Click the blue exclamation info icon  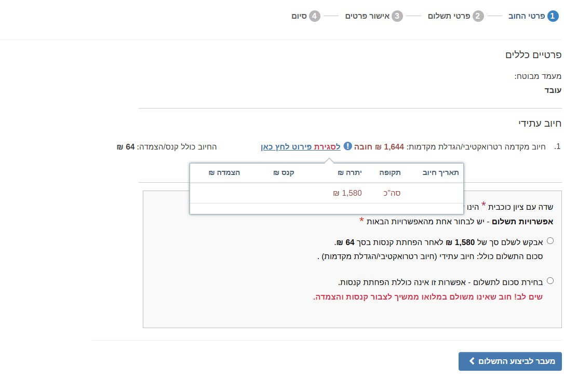coord(348,146)
